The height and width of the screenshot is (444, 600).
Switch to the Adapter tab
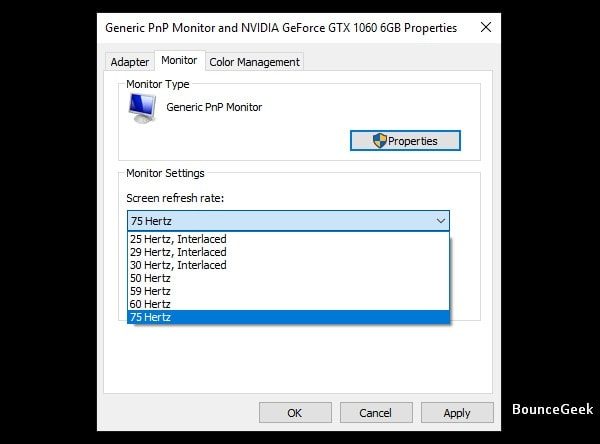pyautogui.click(x=129, y=62)
